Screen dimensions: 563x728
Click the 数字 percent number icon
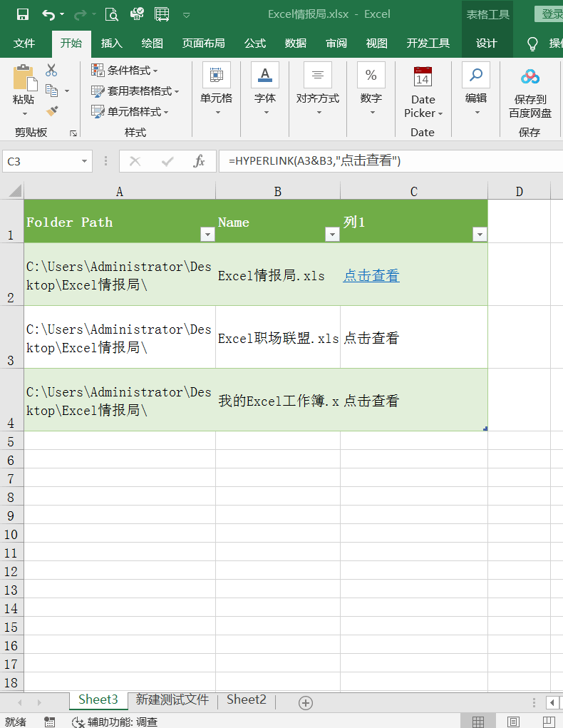point(371,75)
